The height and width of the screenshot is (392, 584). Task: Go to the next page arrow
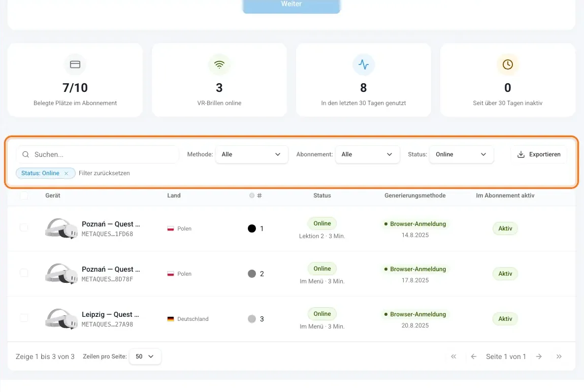coord(539,356)
